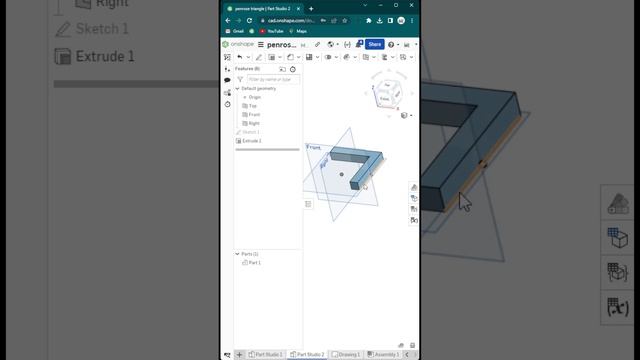Click the rollback bar below Extrude 1

pos(267,149)
